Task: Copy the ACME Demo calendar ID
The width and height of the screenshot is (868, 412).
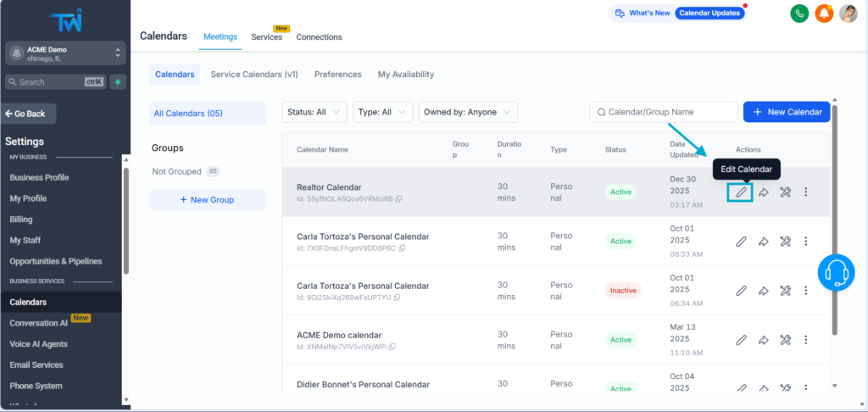Action: [392, 347]
